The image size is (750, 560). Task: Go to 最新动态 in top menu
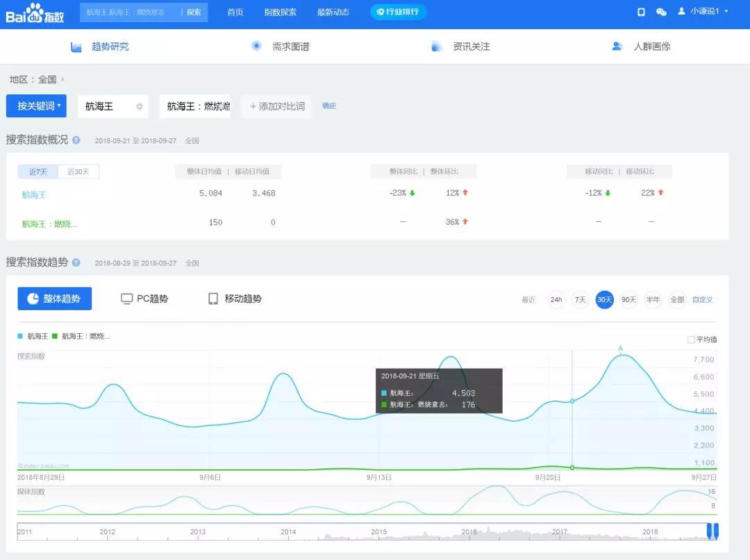tap(333, 12)
